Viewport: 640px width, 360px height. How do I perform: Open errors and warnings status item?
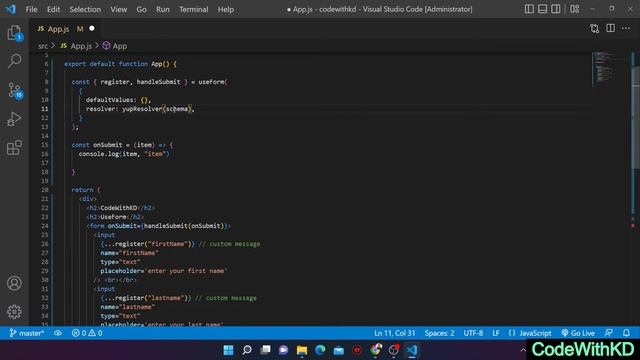[x=87, y=333]
